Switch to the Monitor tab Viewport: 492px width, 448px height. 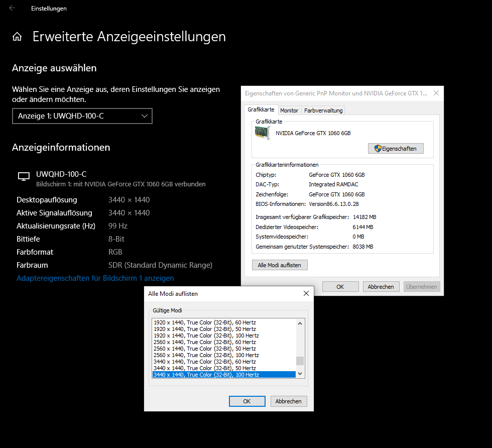[x=289, y=110]
